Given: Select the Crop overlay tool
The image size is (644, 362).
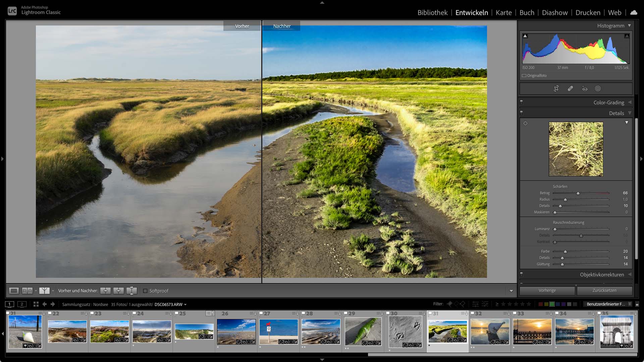Looking at the screenshot, I should click(556, 89).
